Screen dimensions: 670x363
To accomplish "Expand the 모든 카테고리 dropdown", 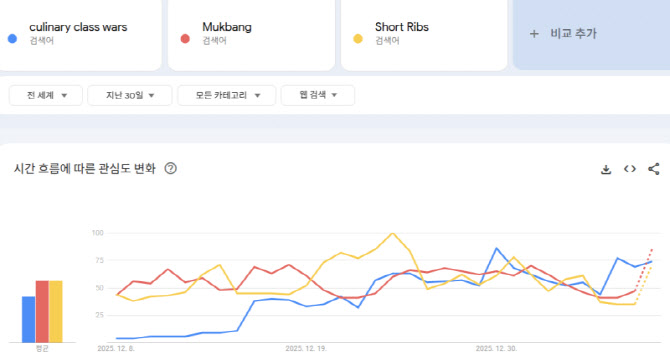I will pyautogui.click(x=227, y=95).
